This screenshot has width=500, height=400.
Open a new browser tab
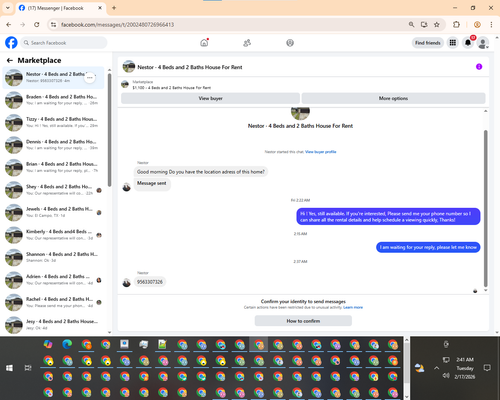[114, 8]
